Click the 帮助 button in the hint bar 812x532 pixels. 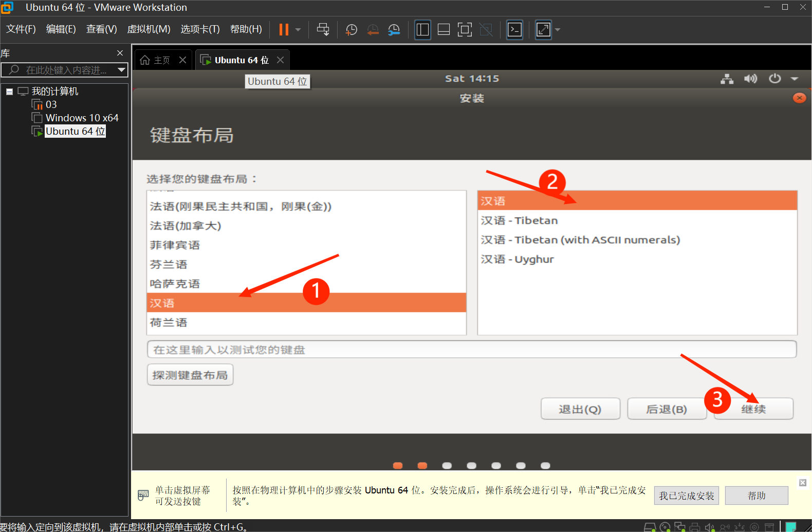756,496
